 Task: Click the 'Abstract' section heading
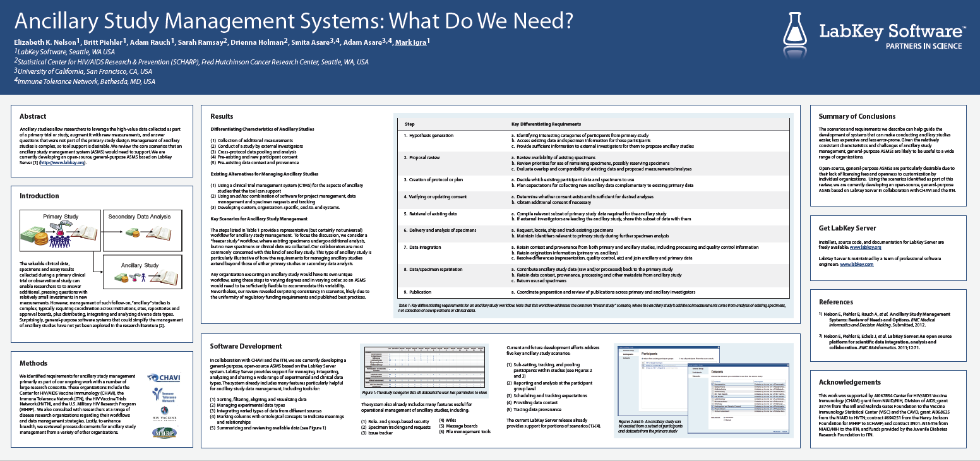point(33,116)
